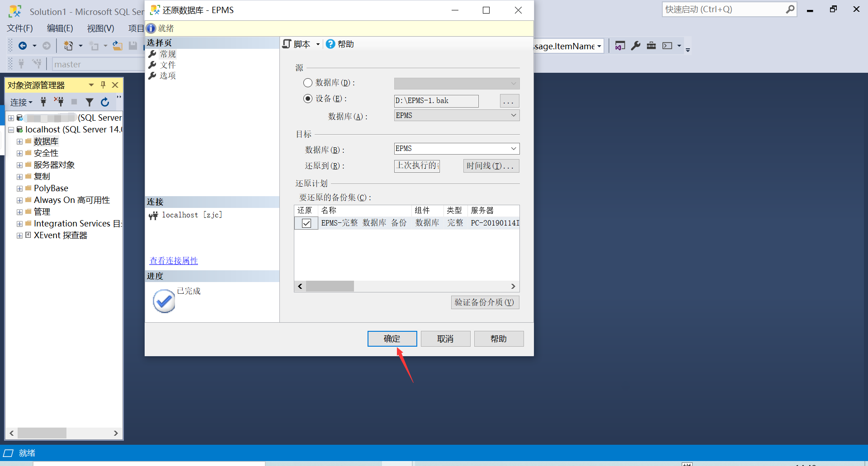Open the 视图(V) menu
868x466 pixels.
(100, 28)
